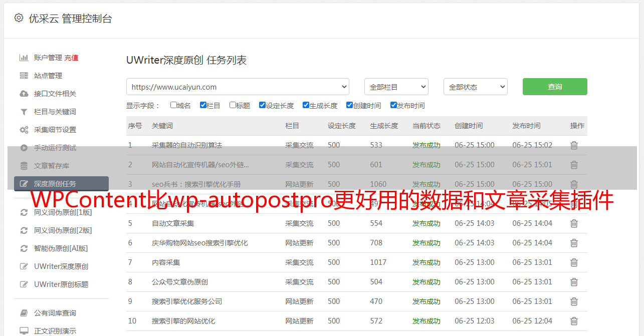Viewport: 644px width, 336px height.
Task: Click the monitor icon for 正文识别演示
Action: [x=24, y=331]
